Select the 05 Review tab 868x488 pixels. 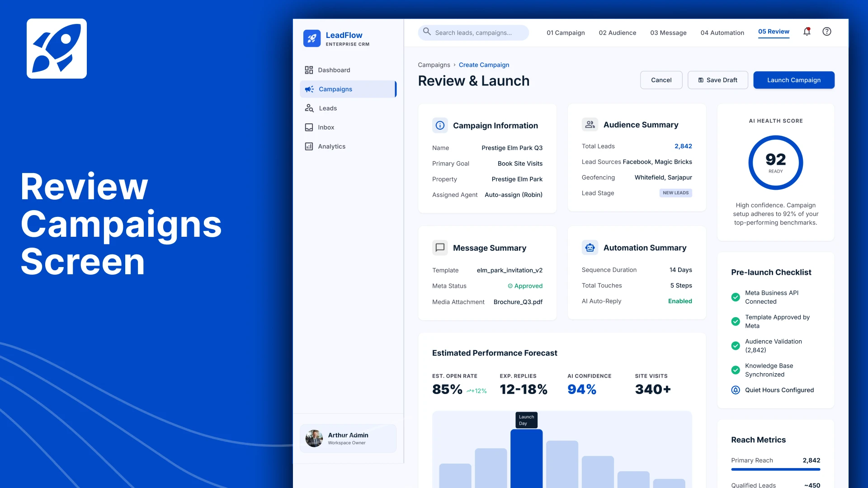tap(774, 32)
